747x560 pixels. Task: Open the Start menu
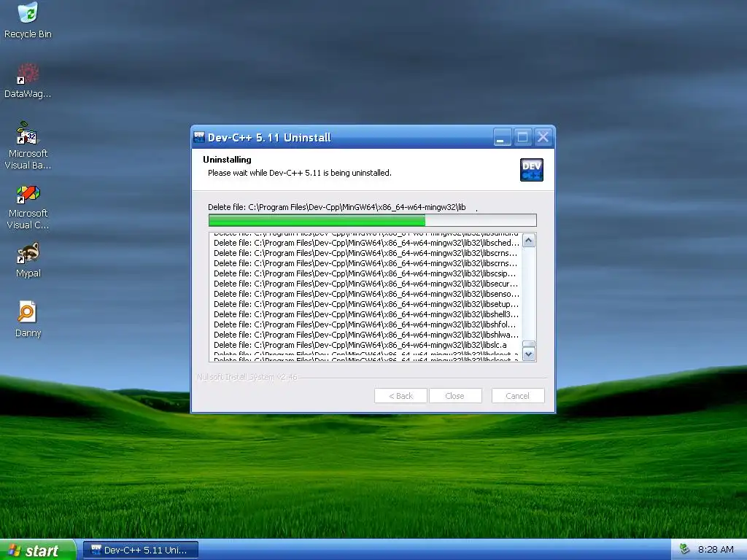(37, 550)
